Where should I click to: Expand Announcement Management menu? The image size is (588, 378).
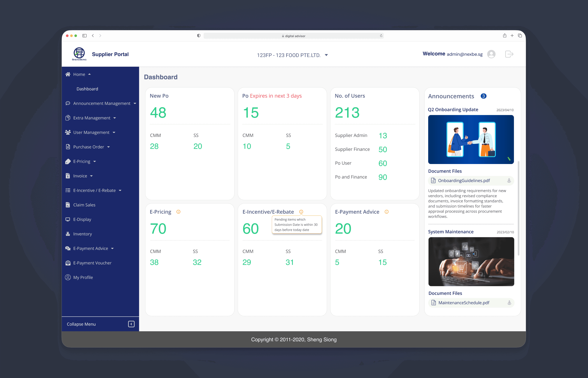(135, 103)
